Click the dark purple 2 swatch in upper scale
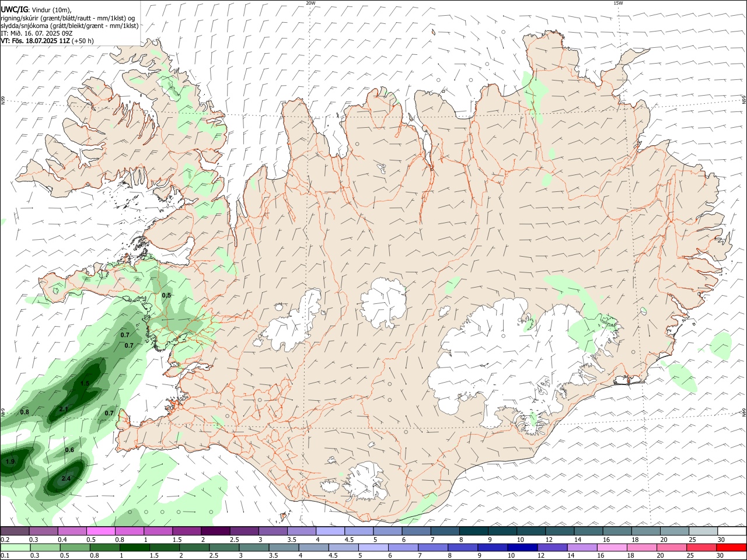Viewport: 747px width, 560px height. click(x=215, y=531)
